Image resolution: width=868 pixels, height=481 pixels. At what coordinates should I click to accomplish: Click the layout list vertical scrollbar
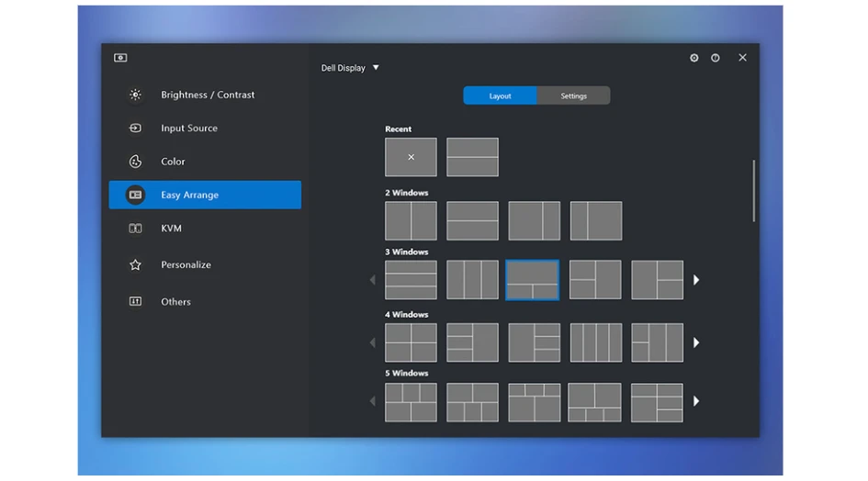(x=753, y=191)
